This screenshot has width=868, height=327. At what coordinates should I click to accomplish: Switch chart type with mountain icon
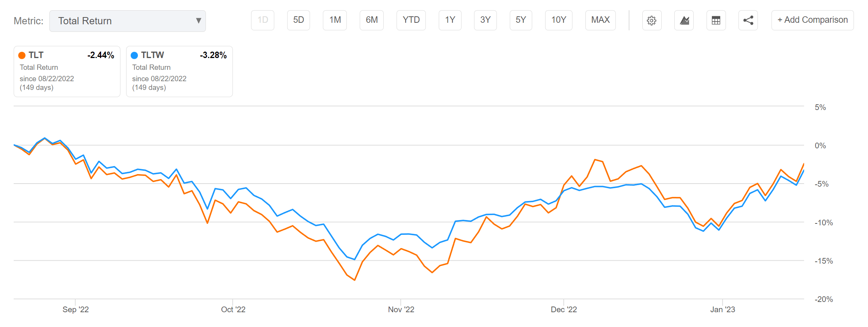point(684,20)
